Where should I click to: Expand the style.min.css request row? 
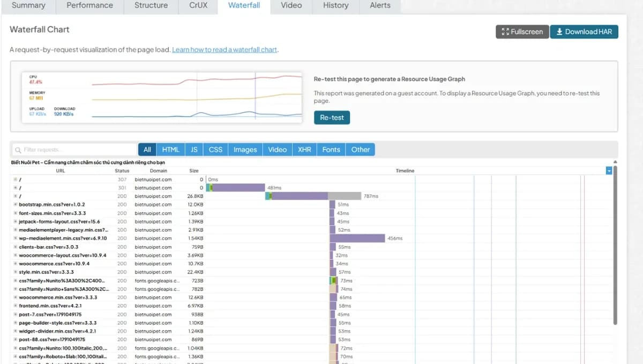[x=16, y=272]
